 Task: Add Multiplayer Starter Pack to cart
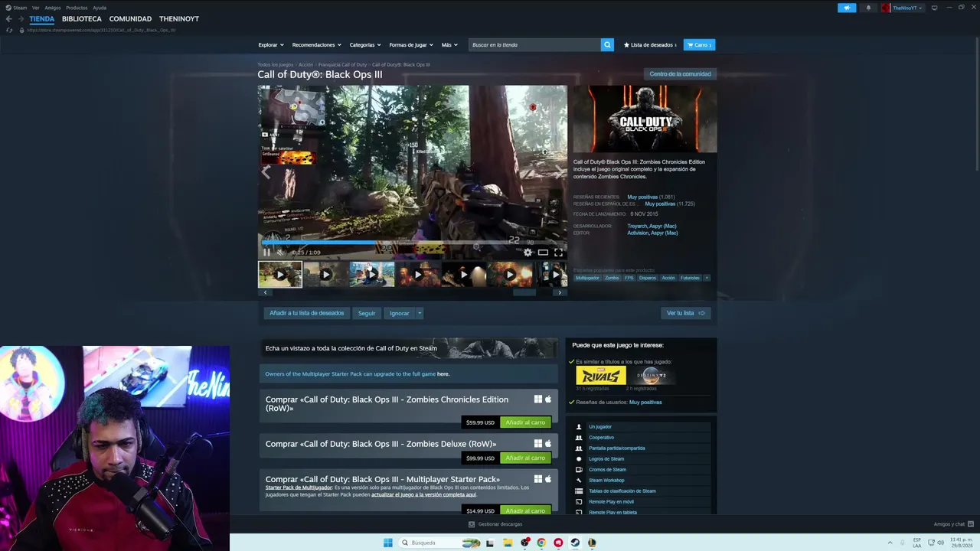tap(525, 510)
